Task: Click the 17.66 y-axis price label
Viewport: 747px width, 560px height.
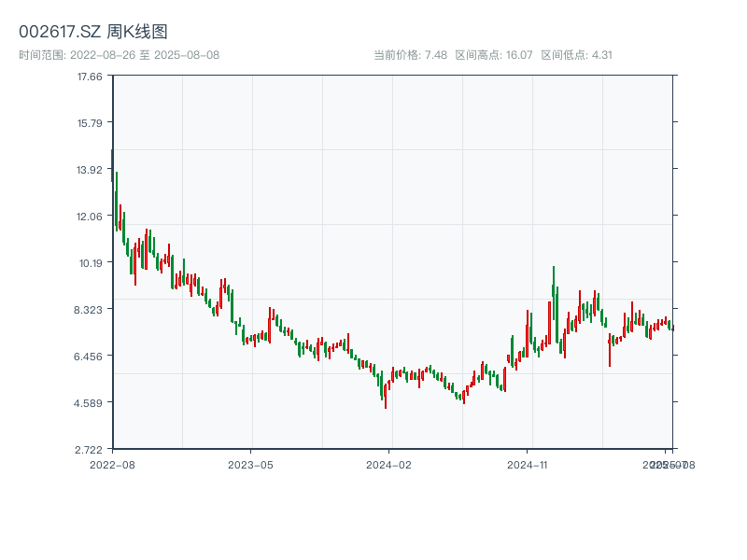Action: [90, 77]
